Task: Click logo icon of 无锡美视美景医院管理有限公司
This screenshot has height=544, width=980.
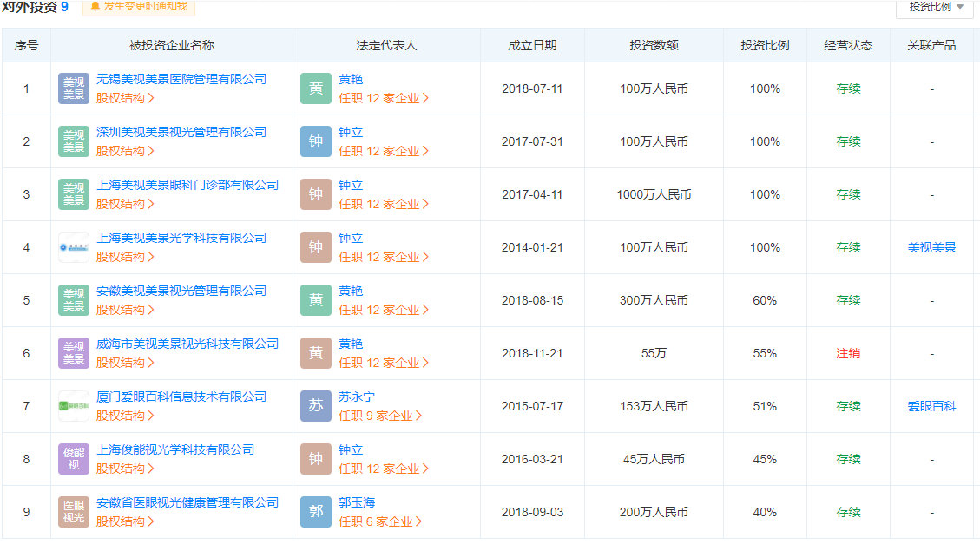Action: click(x=74, y=88)
